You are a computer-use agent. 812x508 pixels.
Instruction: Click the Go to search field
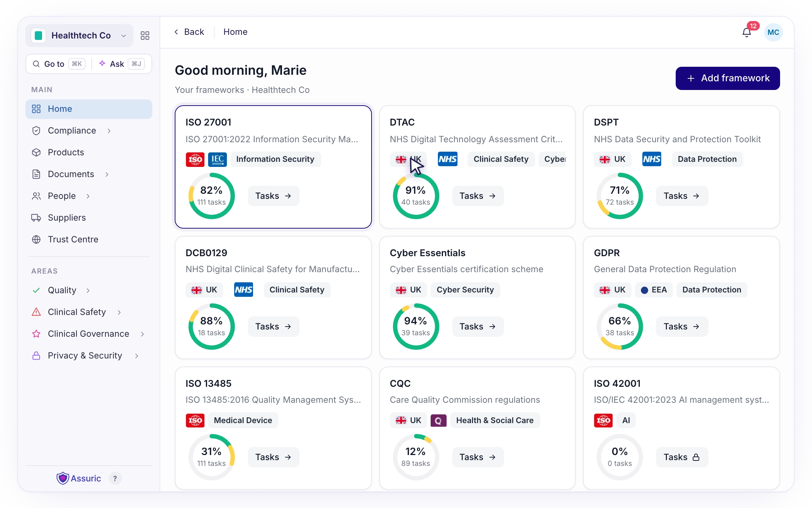[59, 64]
